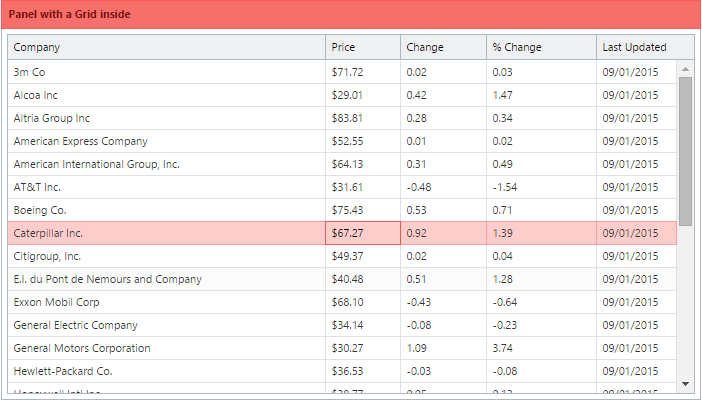702x400 pixels.
Task: Select the Altria Group Inc cell
Action: tap(167, 118)
